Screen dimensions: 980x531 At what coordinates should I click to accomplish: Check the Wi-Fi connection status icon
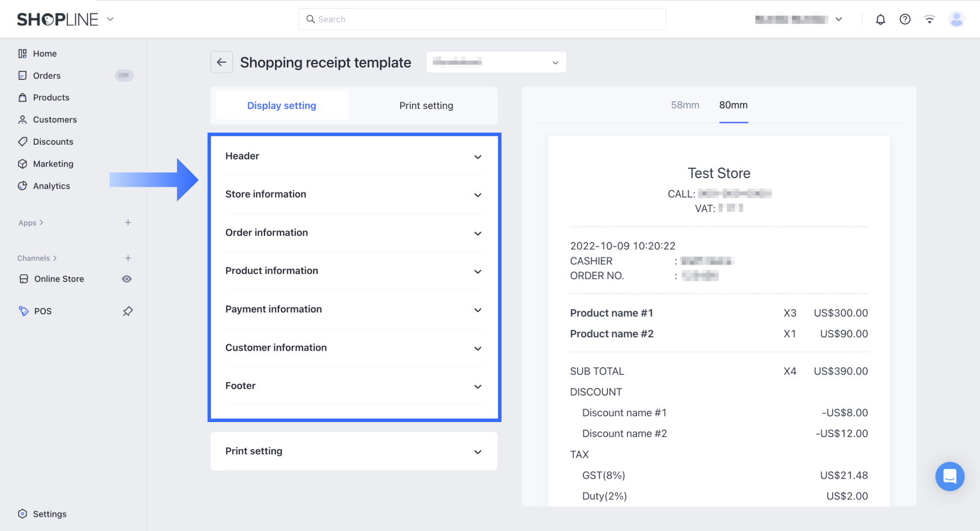(929, 20)
